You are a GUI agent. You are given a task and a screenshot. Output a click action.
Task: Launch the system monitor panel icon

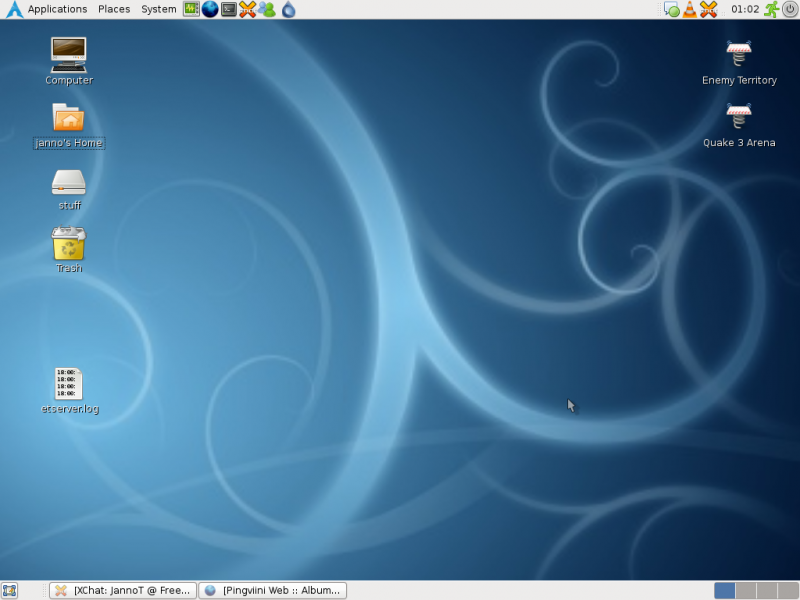191,9
